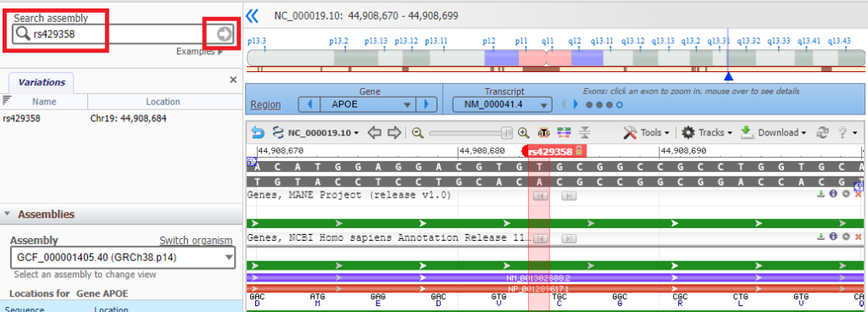Image resolution: width=868 pixels, height=312 pixels.
Task: Open the help question mark menu
Action: (848, 133)
